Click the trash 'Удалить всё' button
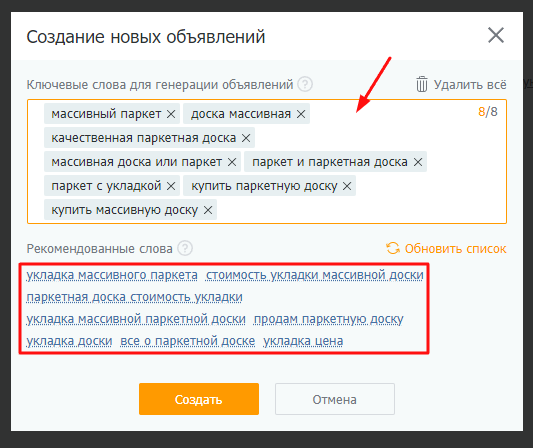 coord(461,84)
